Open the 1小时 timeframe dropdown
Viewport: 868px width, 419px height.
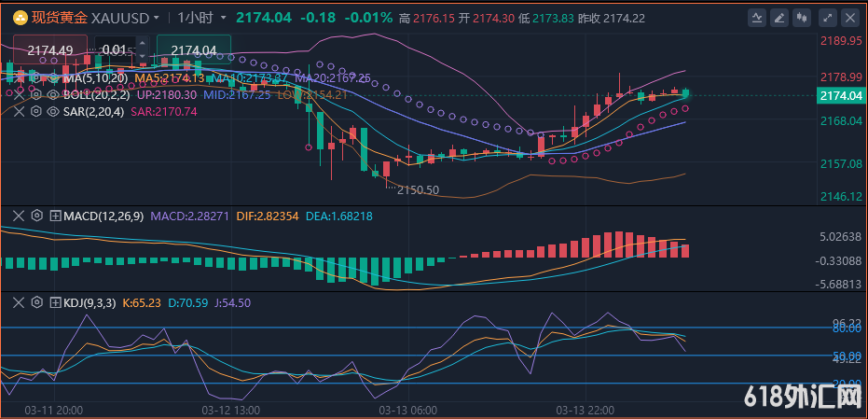[200, 18]
